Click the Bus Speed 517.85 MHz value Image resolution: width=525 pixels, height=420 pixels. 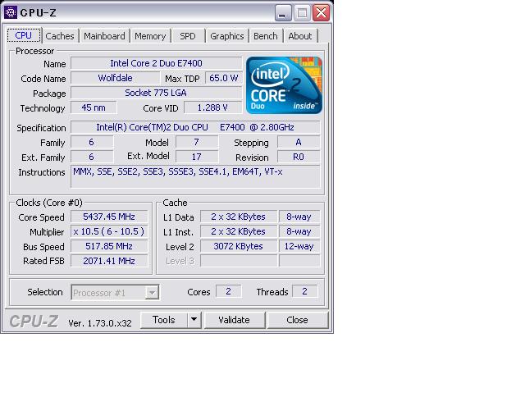click(109, 246)
